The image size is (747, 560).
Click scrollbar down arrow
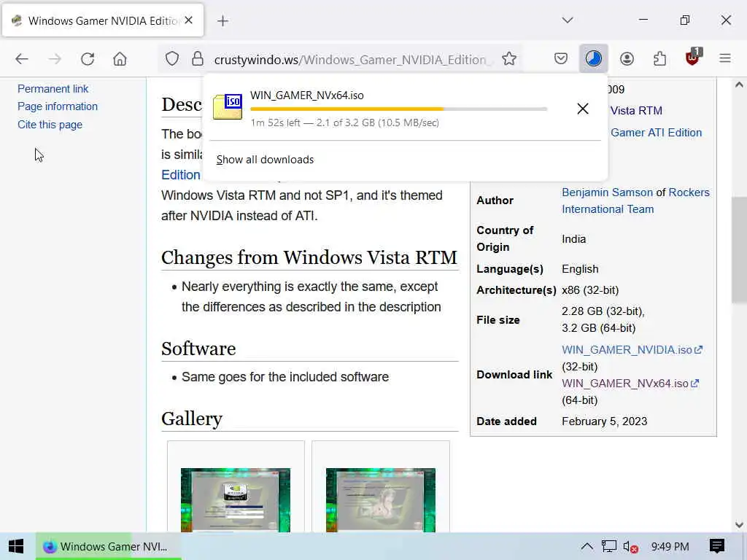tap(739, 525)
